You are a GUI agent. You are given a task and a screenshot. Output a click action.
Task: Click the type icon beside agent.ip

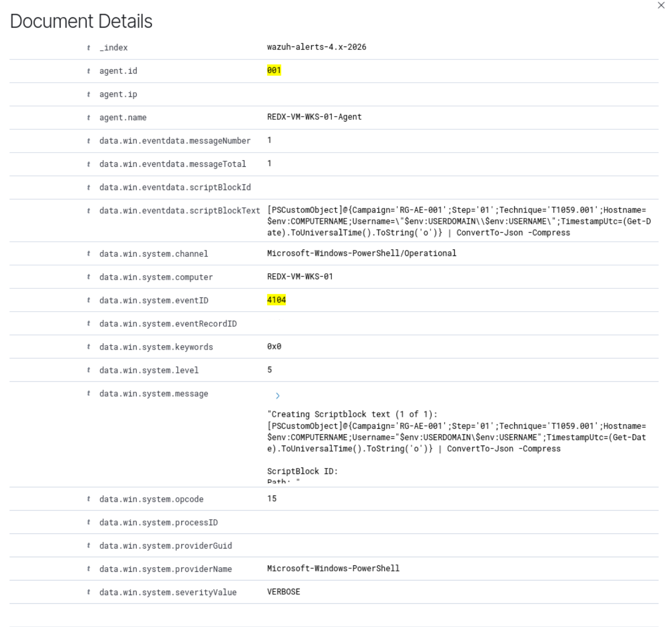[x=88, y=94]
